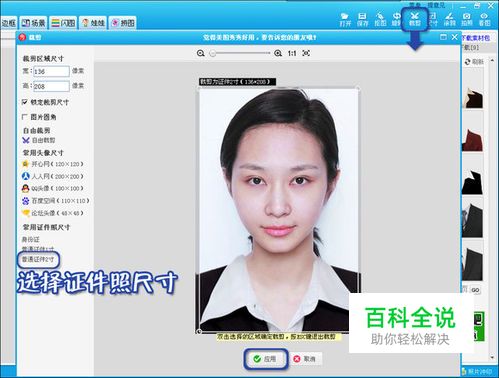
Task: Click the 旋转 rotate toolbar icon
Action: click(x=396, y=20)
